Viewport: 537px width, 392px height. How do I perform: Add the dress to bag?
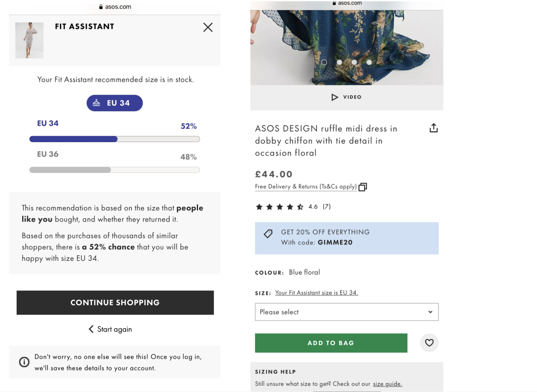(331, 343)
